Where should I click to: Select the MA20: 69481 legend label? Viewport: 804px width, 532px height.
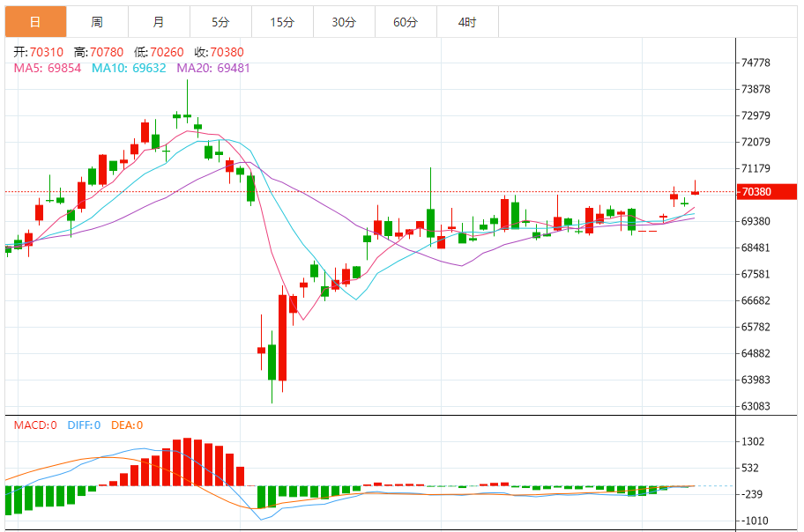213,68
